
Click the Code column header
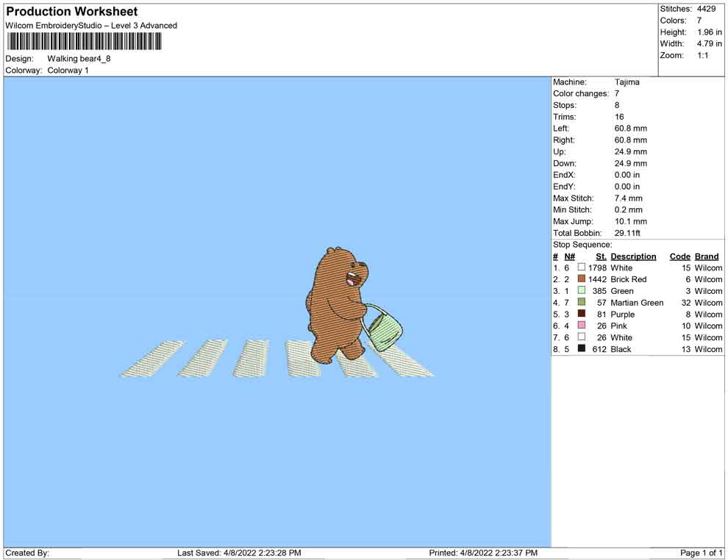(x=679, y=256)
